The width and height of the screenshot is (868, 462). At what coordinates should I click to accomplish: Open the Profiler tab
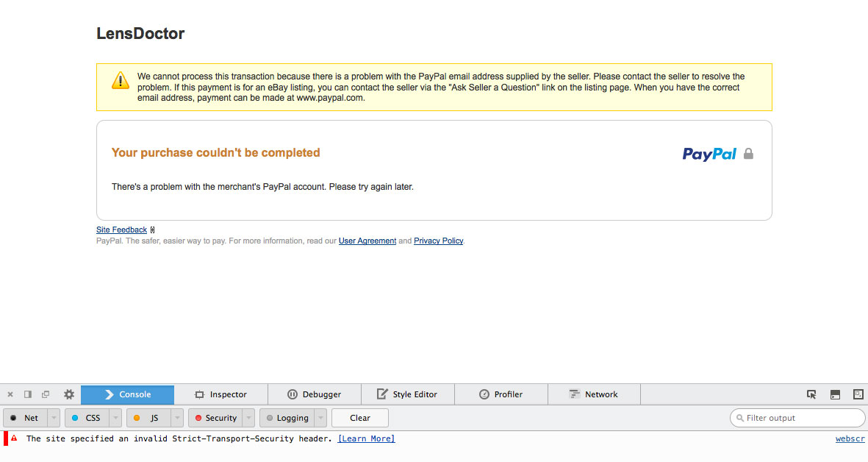(501, 394)
